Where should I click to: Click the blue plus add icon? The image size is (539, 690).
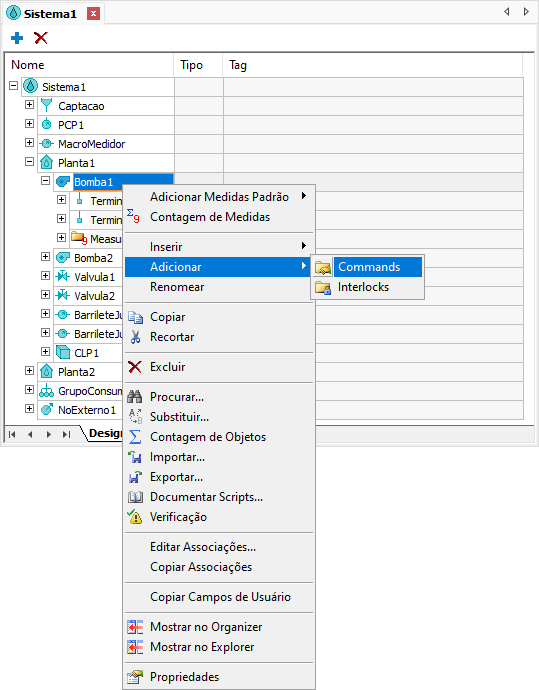tap(17, 38)
